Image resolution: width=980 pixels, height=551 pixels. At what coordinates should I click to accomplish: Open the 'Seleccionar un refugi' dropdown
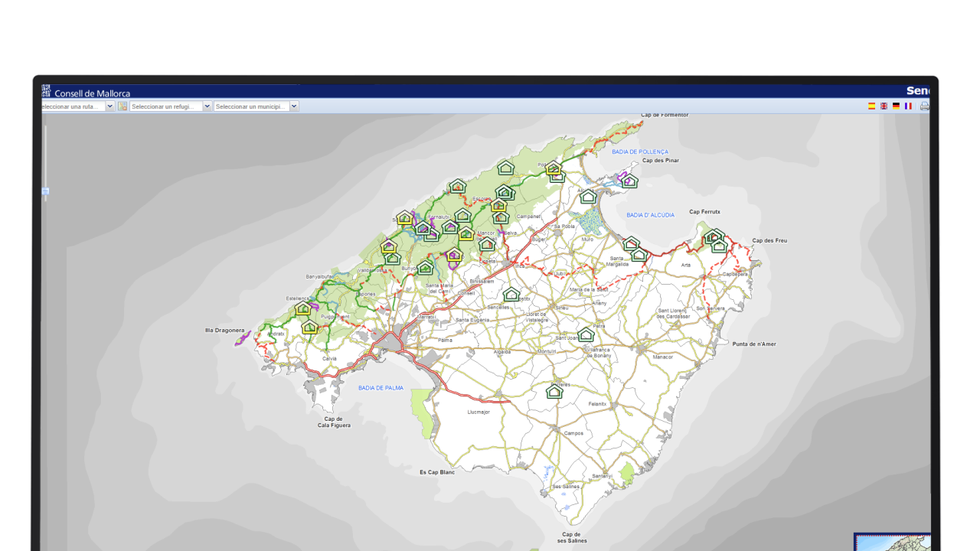tap(171, 106)
